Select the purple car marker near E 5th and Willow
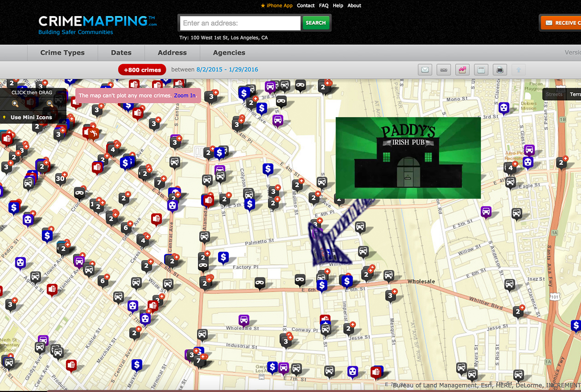Image resolution: width=581 pixels, height=392 pixels. (486, 212)
